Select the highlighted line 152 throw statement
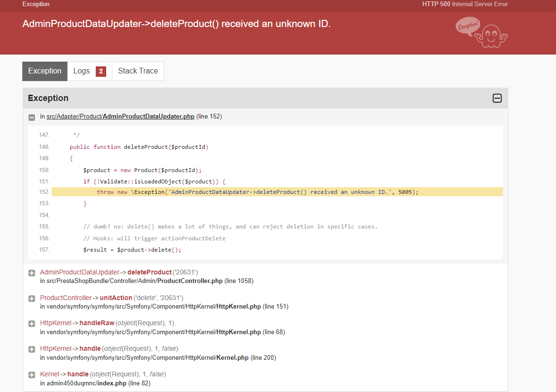The image size is (556, 392). point(277,192)
